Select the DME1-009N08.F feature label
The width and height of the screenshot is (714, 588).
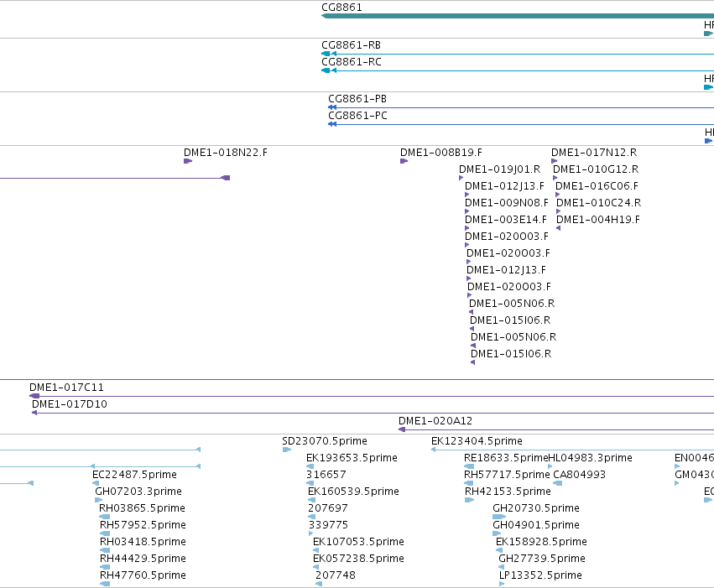pyautogui.click(x=507, y=202)
